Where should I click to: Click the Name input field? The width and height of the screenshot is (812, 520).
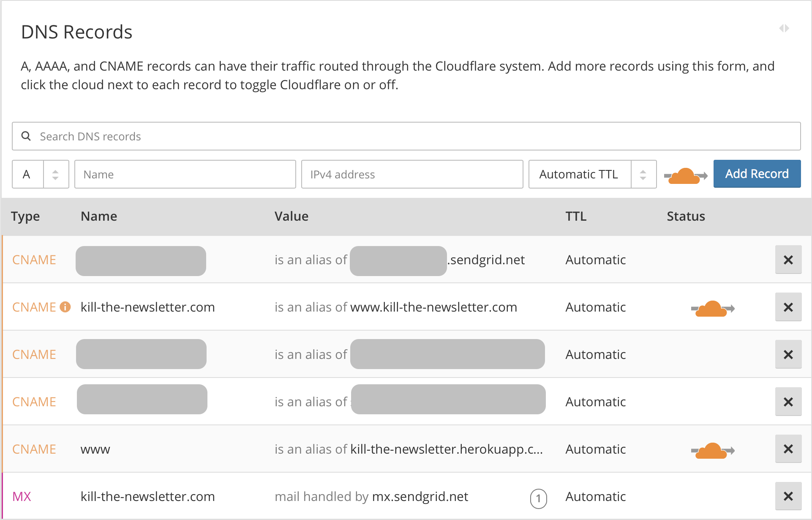pos(185,174)
